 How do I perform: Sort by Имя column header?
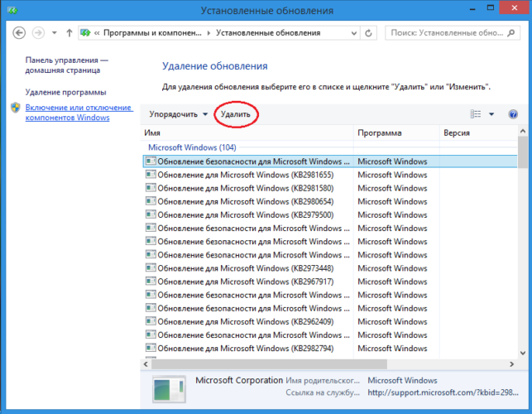tap(247, 132)
